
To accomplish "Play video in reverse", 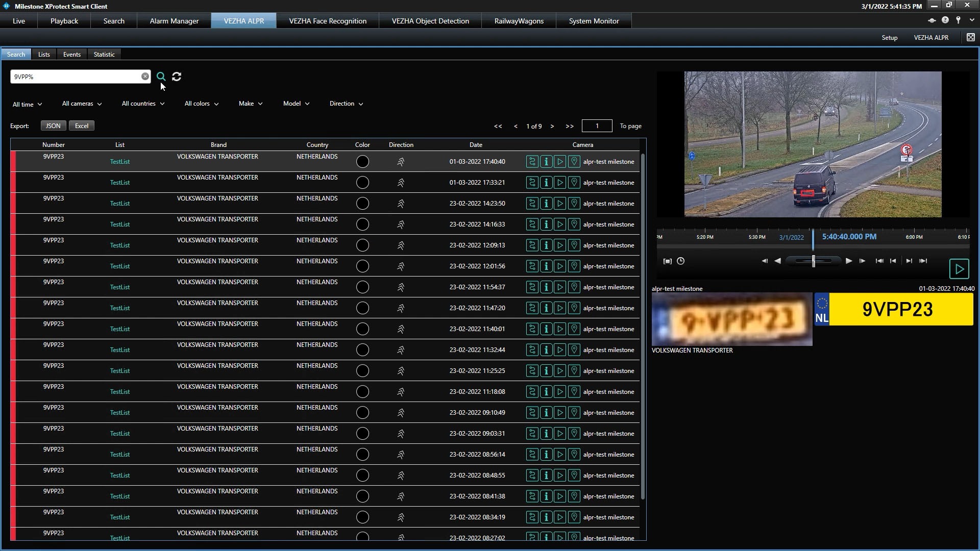I will [777, 261].
